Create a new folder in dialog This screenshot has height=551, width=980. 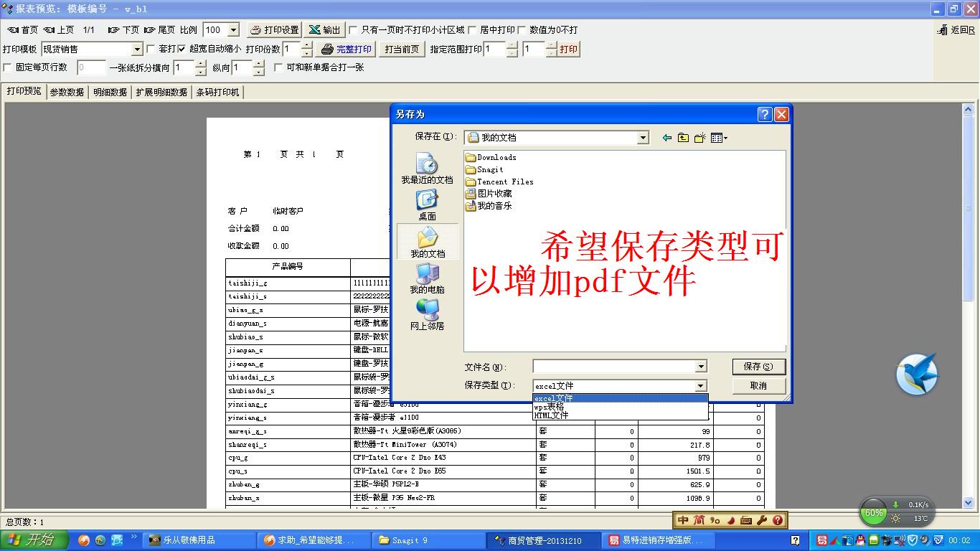point(699,138)
